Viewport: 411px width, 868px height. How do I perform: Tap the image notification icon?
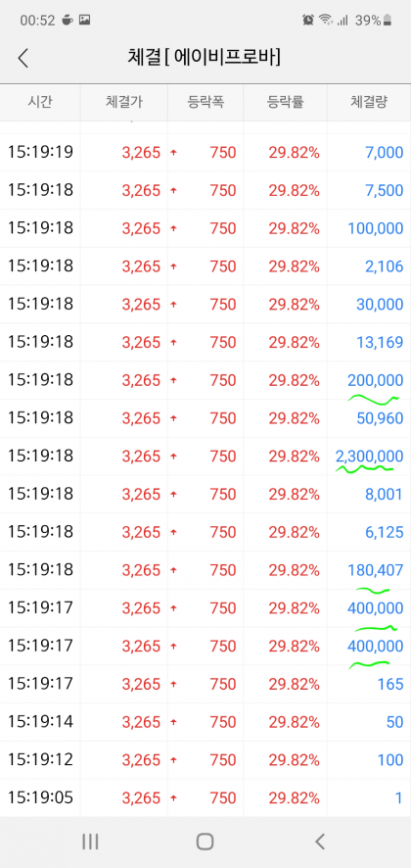coord(84,20)
